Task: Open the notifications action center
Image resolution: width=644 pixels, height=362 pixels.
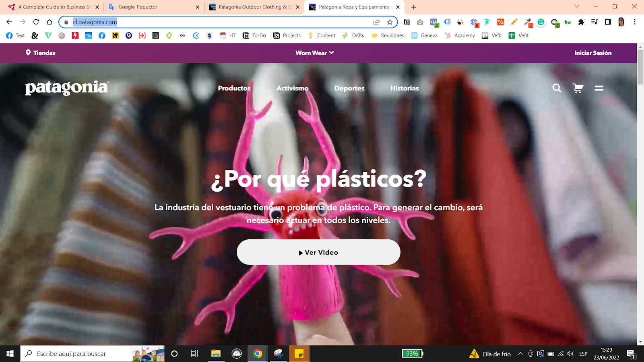Action: (x=631, y=354)
